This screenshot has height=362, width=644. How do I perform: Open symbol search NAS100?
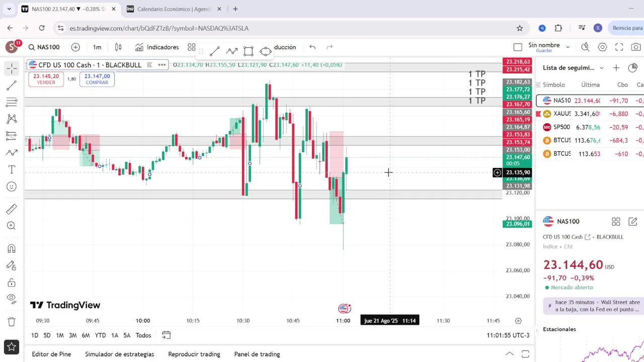click(44, 47)
